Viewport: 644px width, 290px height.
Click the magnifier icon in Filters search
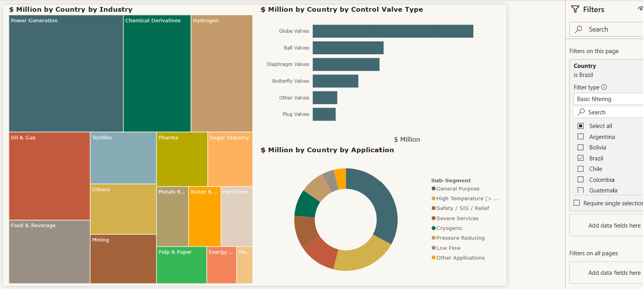tap(579, 29)
